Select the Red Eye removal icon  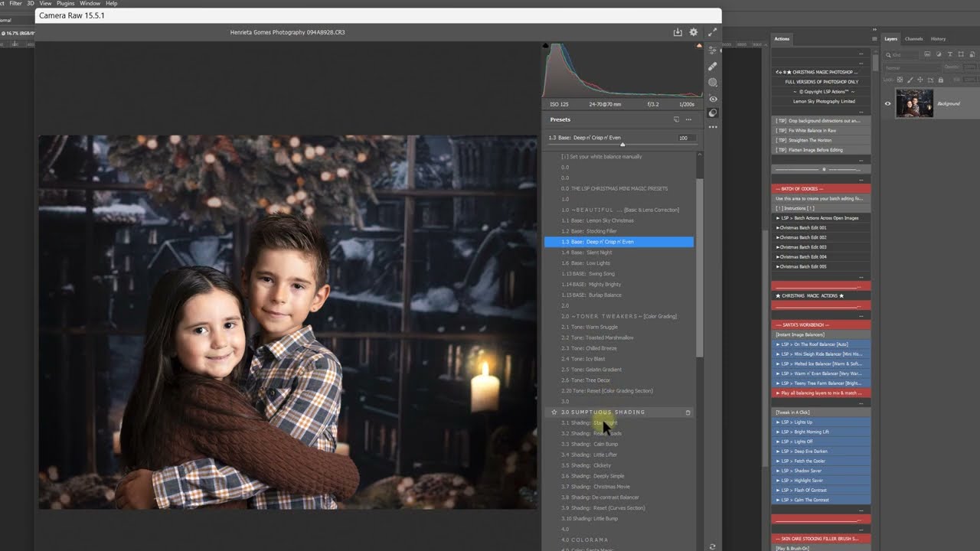tap(713, 99)
